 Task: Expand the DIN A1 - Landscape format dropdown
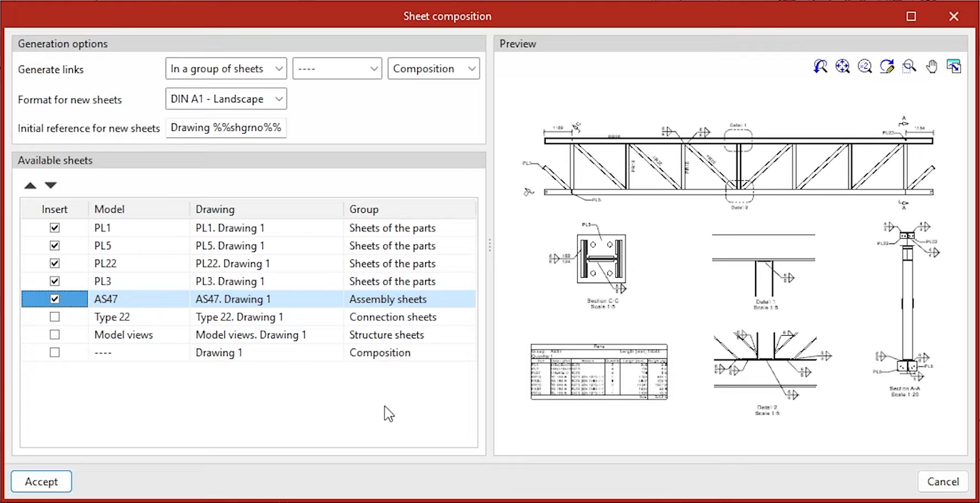point(226,99)
